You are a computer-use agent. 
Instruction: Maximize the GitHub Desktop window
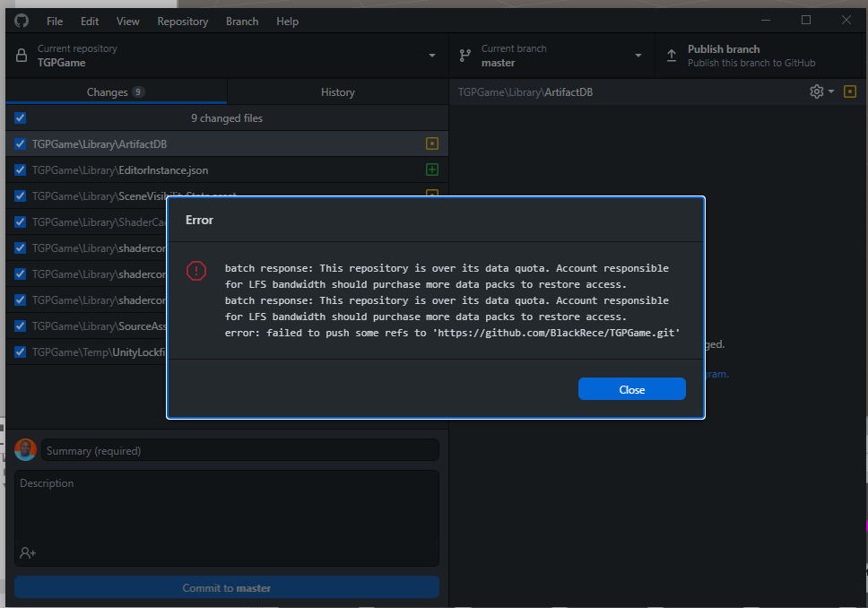806,21
